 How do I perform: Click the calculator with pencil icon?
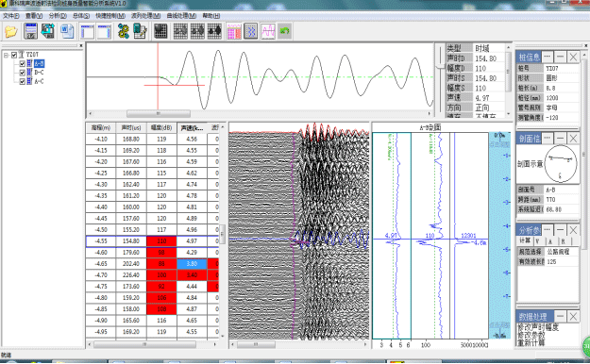pyautogui.click(x=140, y=31)
